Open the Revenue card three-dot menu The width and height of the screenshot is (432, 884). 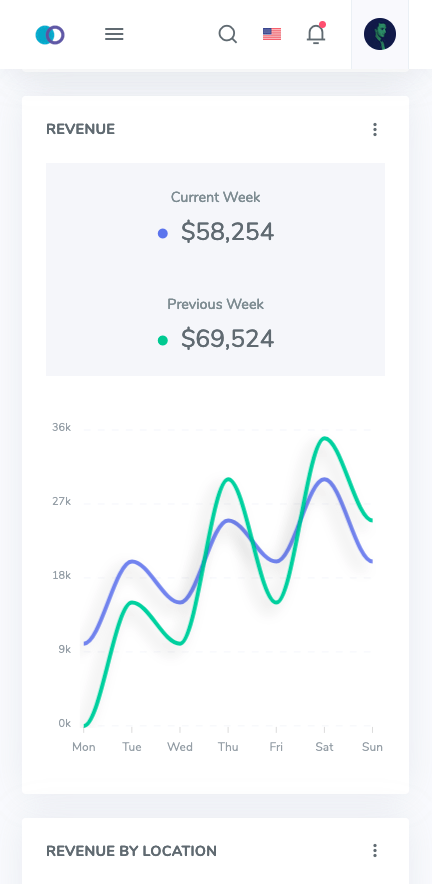[x=374, y=130]
